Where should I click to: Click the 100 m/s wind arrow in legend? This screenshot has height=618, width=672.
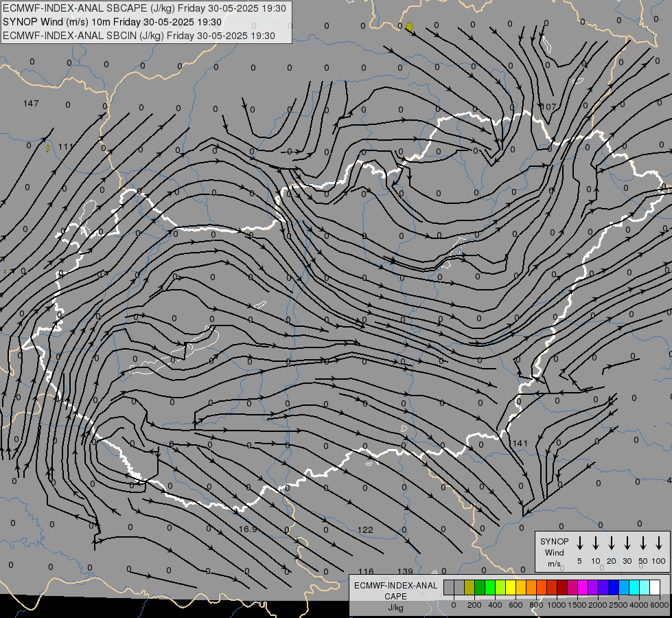coord(659,543)
